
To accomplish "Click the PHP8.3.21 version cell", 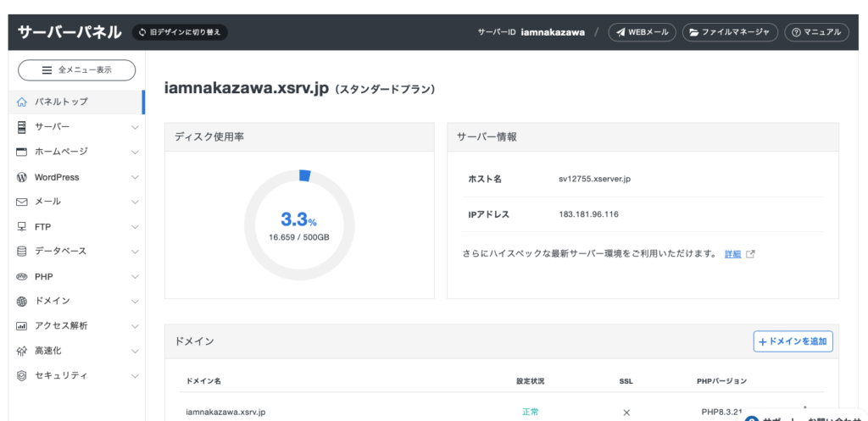I will (721, 413).
